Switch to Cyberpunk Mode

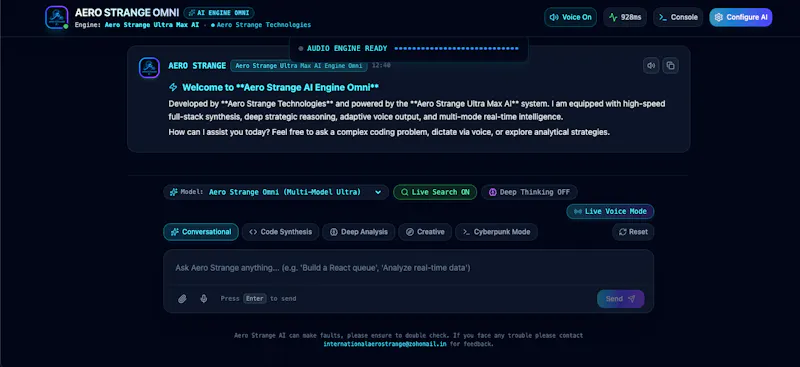pos(496,232)
